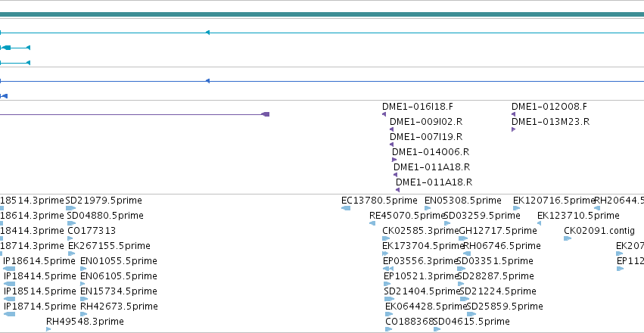Click the CK02091.contig arrow glyph
The width and height of the screenshot is (644, 333).
coord(568,238)
